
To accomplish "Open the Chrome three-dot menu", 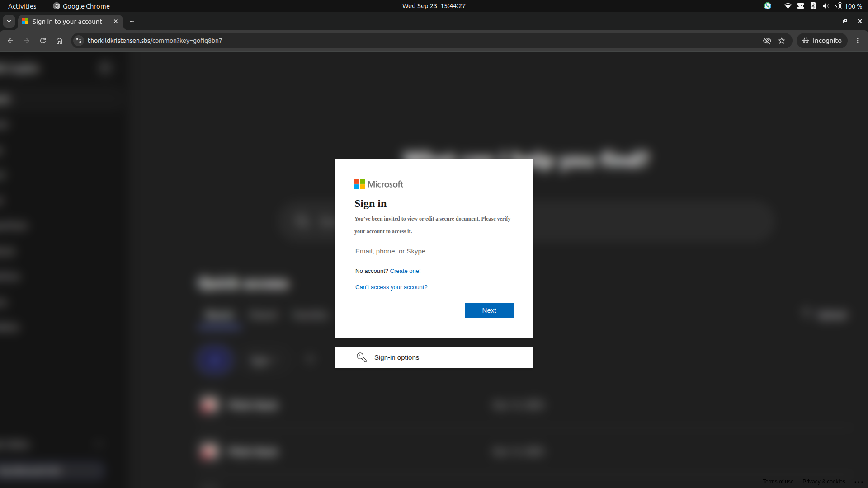I will (x=858, y=41).
